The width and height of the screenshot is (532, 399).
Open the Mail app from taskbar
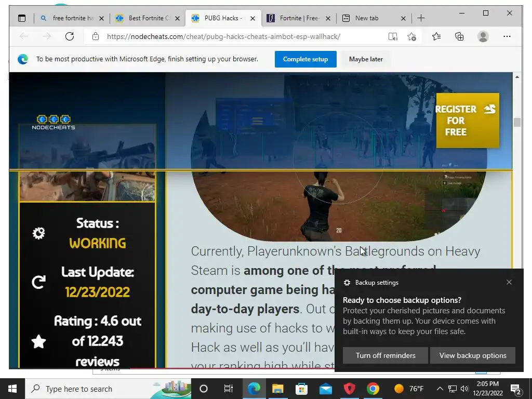325,389
